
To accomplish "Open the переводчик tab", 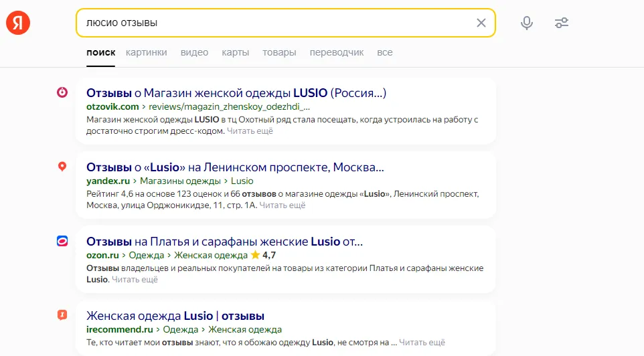I will (x=337, y=53).
